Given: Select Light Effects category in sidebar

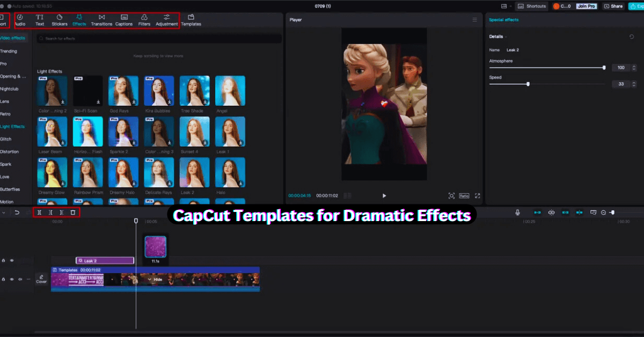Looking at the screenshot, I should pyautogui.click(x=12, y=127).
